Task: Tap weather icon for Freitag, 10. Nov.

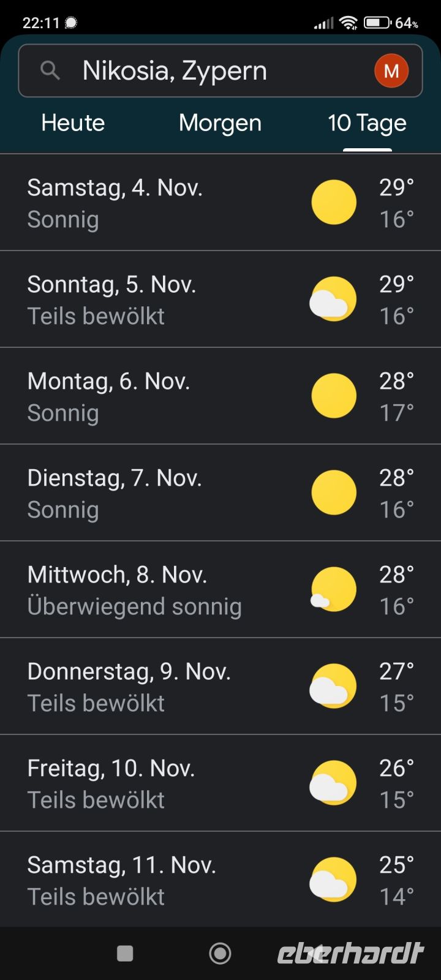Action: click(334, 783)
